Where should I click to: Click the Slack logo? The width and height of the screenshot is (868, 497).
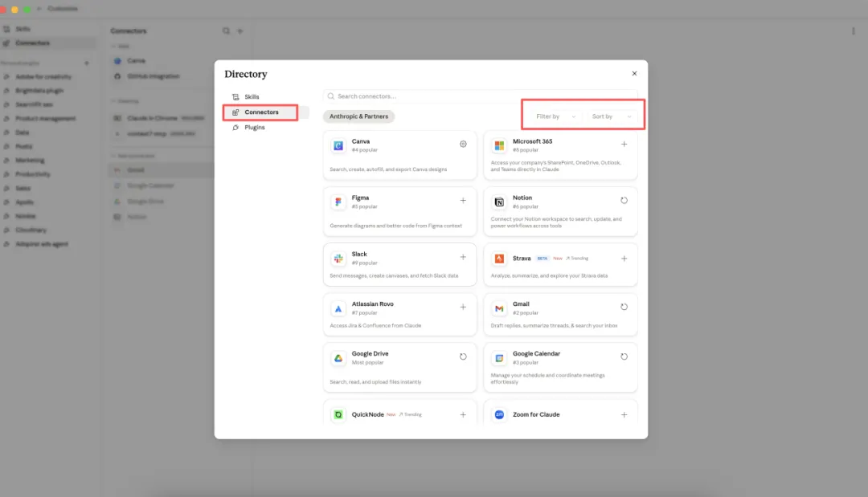(338, 259)
